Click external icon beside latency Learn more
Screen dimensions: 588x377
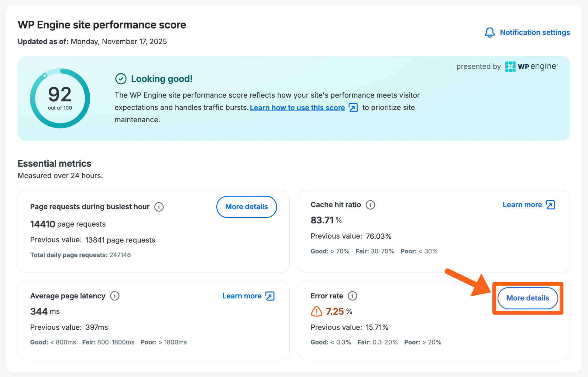pyautogui.click(x=270, y=296)
